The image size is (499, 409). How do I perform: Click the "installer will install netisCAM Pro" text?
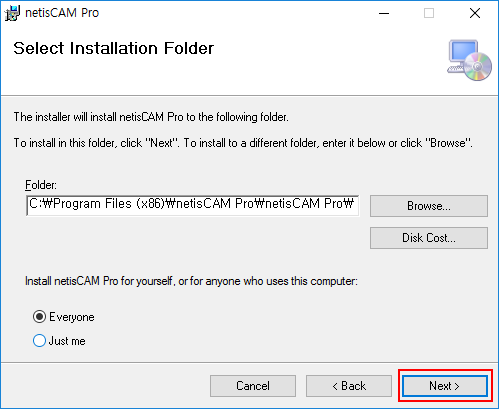151,117
